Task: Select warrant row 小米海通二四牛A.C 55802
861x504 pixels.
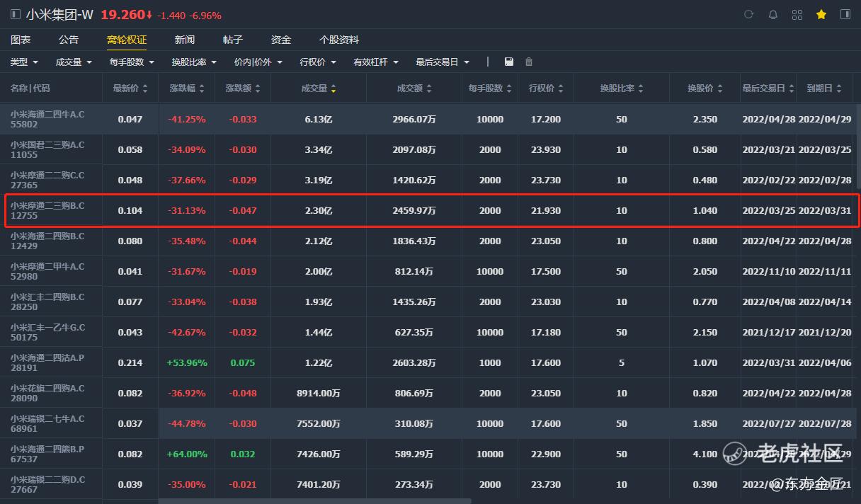Action: click(428, 119)
